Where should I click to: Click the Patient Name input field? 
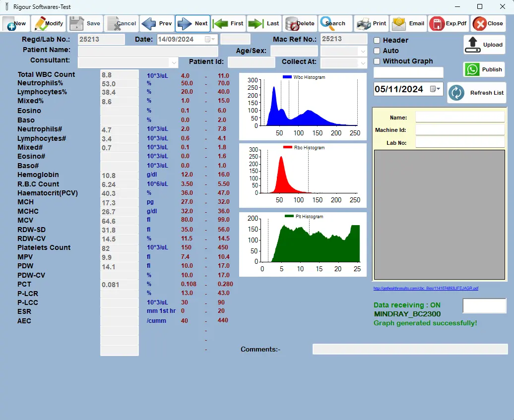(148, 51)
